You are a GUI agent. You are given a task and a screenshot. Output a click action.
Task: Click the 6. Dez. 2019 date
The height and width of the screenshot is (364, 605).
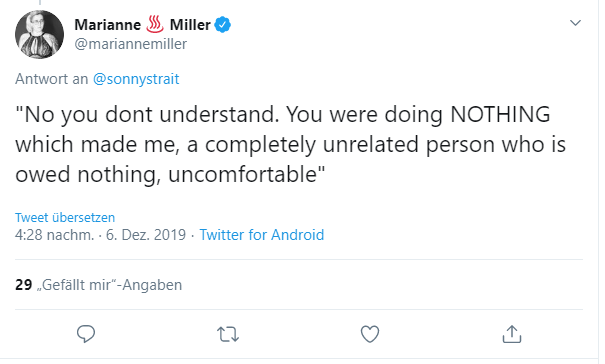click(x=146, y=235)
